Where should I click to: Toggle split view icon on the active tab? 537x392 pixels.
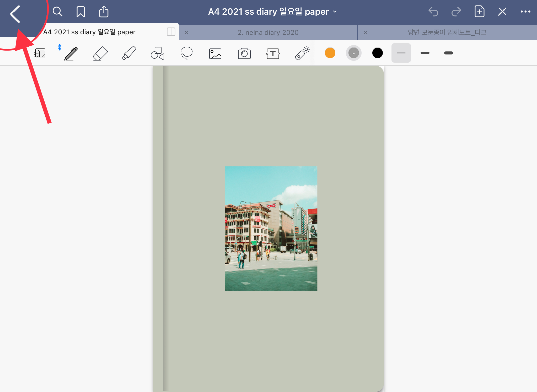(171, 32)
